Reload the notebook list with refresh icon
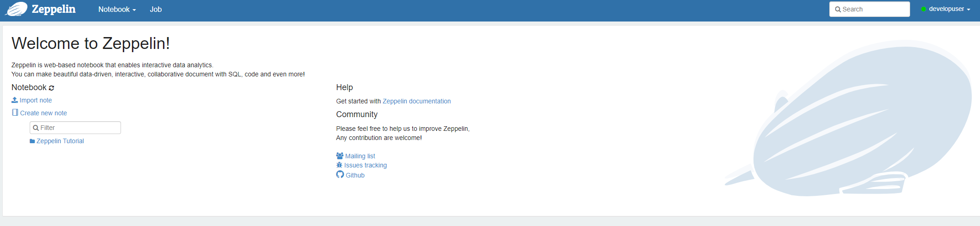This screenshot has height=226, width=980. click(52, 88)
